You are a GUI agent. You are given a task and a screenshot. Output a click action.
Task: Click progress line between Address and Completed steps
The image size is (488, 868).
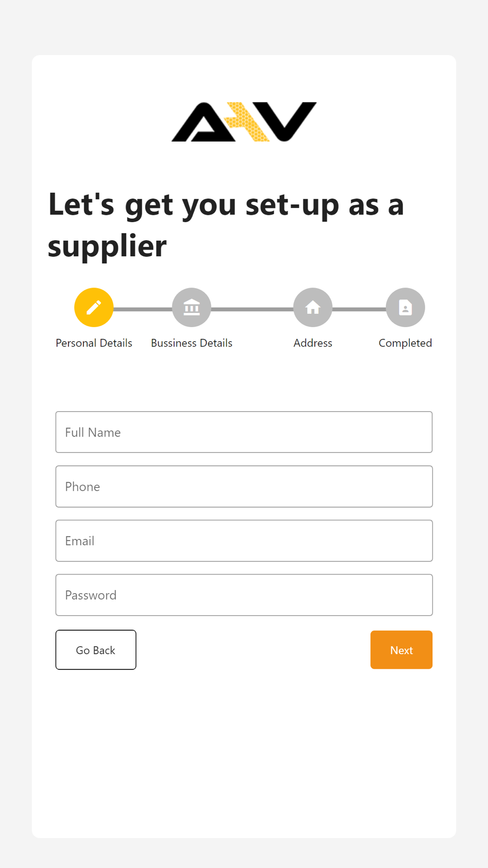click(359, 310)
